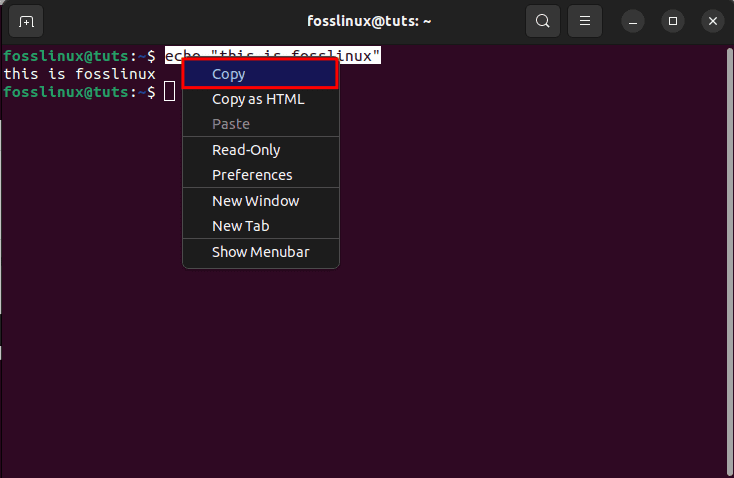Toggle the Read-Only option
This screenshot has width=734, height=478.
[x=246, y=150]
